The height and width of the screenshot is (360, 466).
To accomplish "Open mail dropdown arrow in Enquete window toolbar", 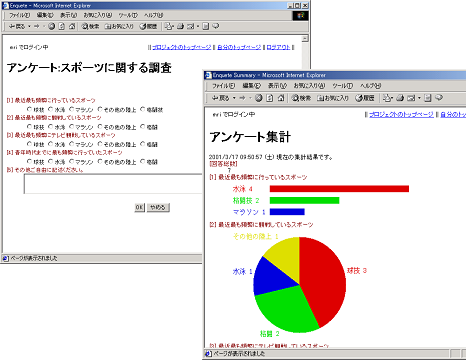I will click(x=198, y=26).
